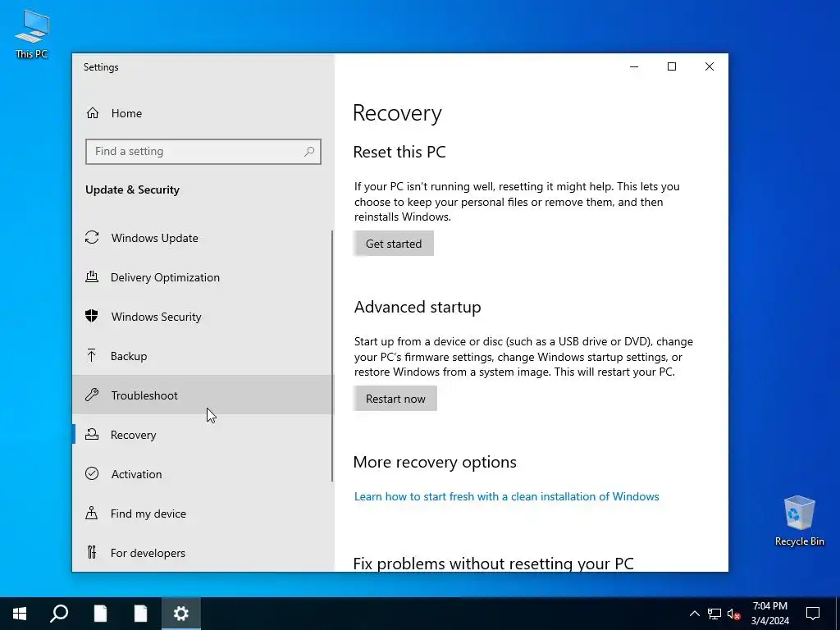Image resolution: width=840 pixels, height=630 pixels.
Task: Open the Windows Start menu
Action: [20, 614]
